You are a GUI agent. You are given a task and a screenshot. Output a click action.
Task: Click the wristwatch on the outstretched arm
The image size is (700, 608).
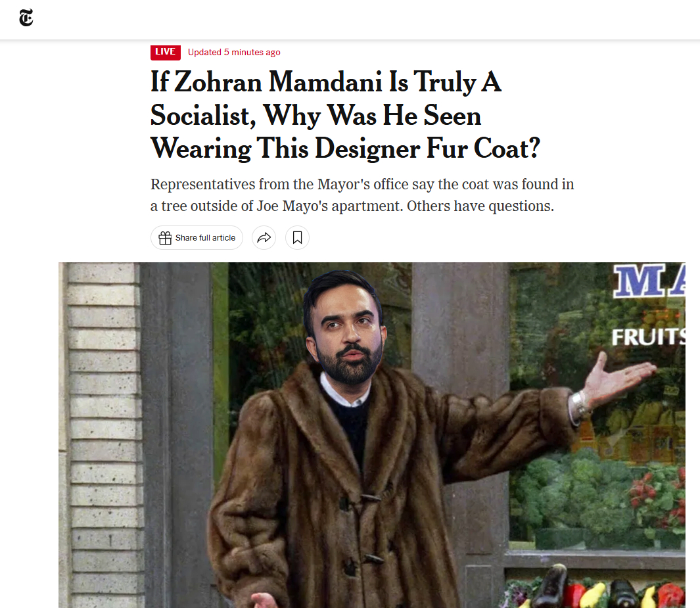579,404
